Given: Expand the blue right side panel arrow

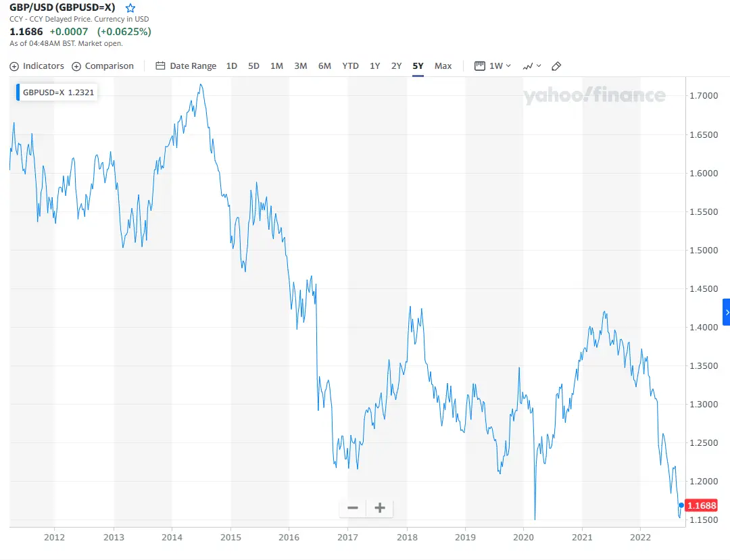Looking at the screenshot, I should (726, 312).
